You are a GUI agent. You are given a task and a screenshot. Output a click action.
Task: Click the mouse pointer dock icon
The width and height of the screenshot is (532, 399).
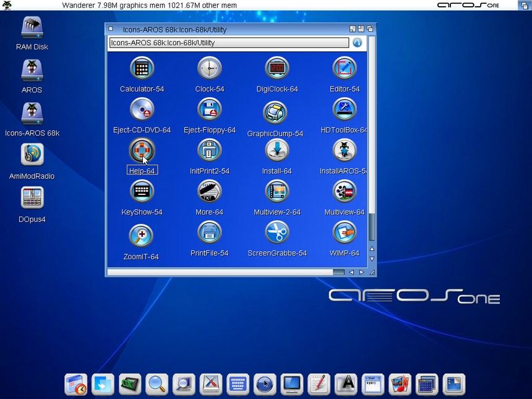pyautogui.click(x=265, y=385)
